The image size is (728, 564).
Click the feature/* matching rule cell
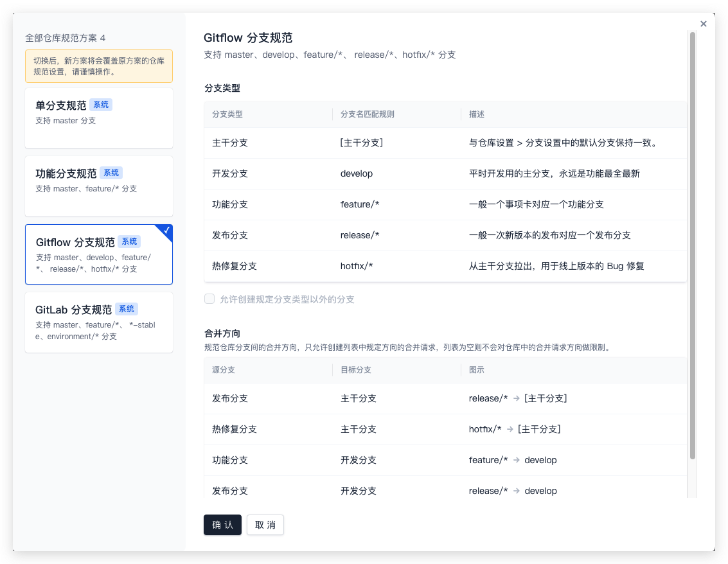click(x=360, y=204)
